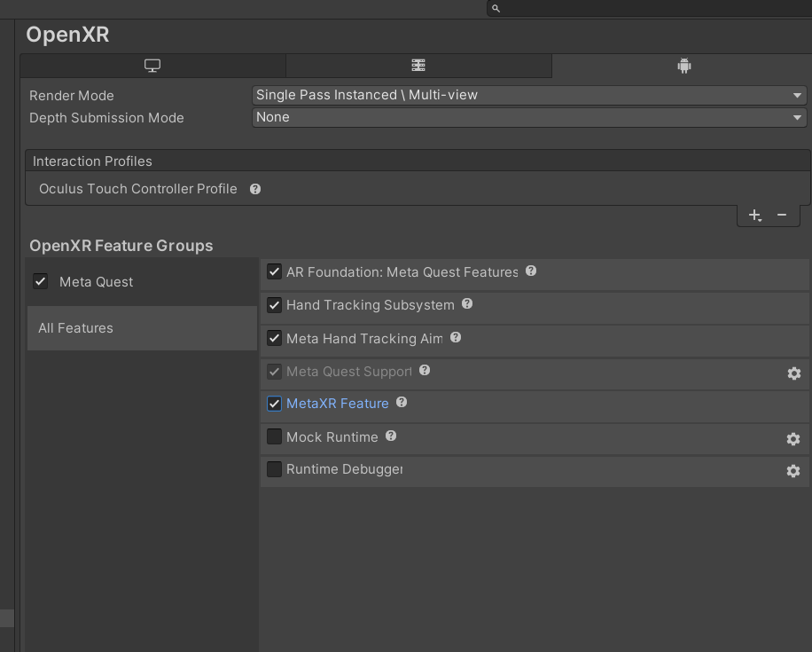Click help icon beside AR Foundation: Meta Quest Features
Screen dimensions: 812x652
(531, 271)
